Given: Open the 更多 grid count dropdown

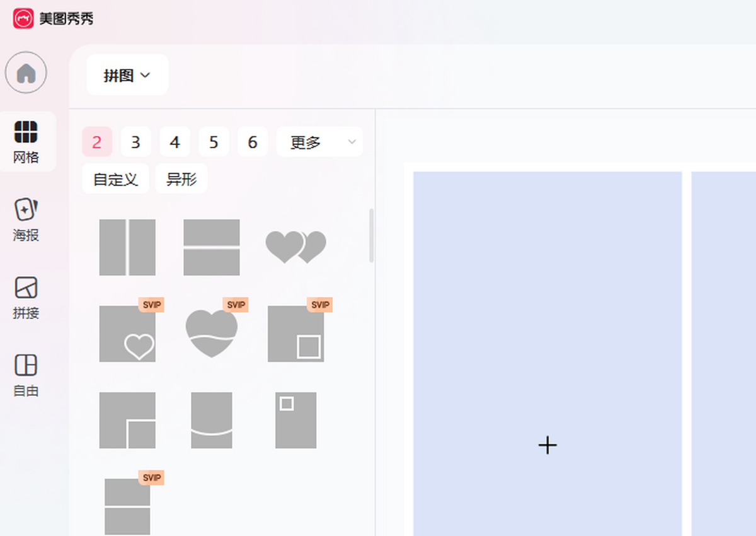Looking at the screenshot, I should 319,142.
